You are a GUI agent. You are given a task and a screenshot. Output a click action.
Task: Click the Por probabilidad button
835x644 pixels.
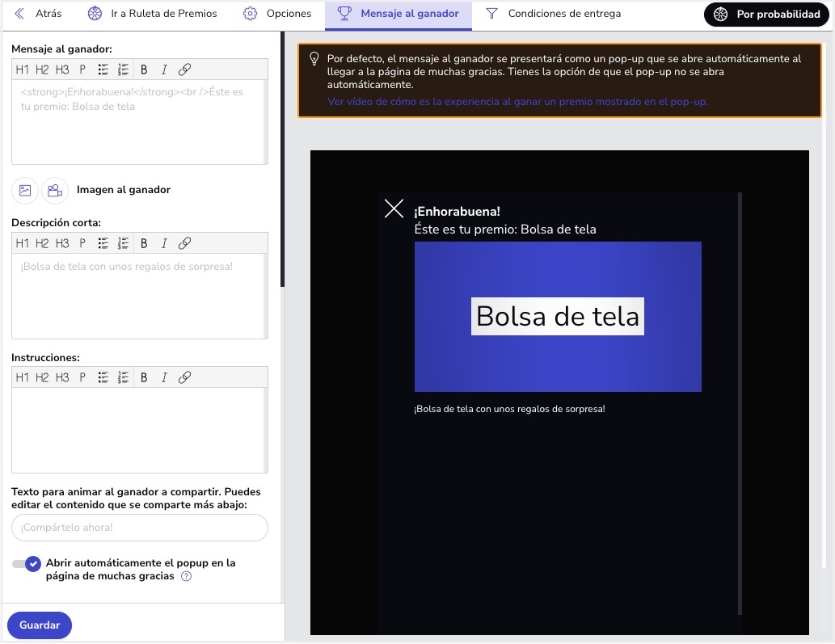click(766, 15)
